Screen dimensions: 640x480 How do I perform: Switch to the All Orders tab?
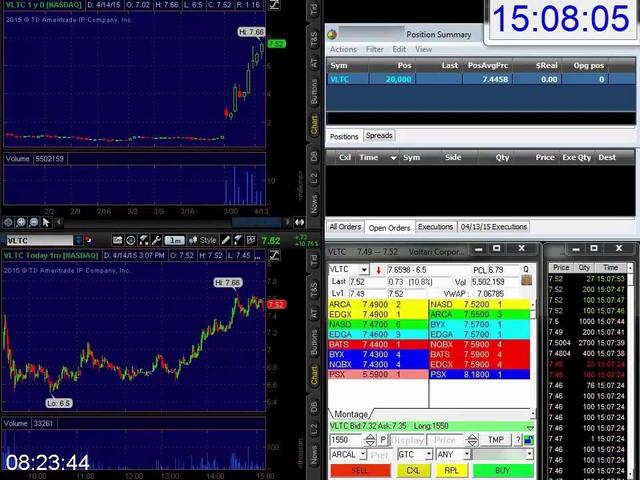click(x=345, y=227)
